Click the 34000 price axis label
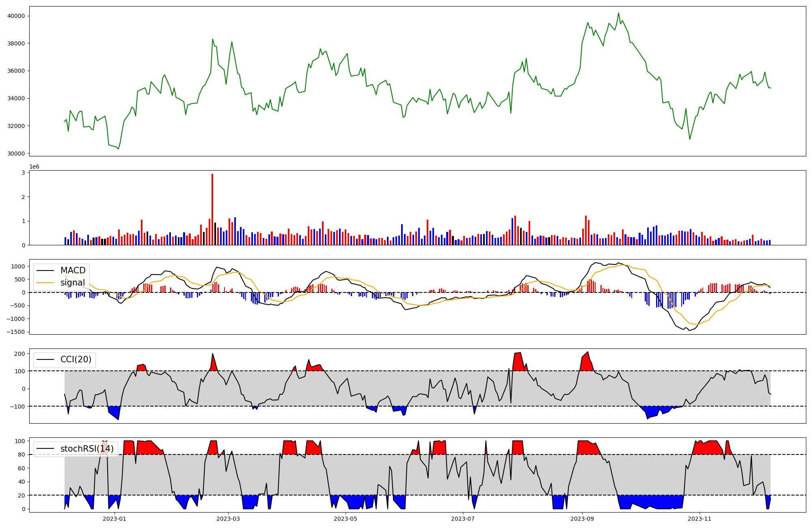The width and height of the screenshot is (812, 528). 16,98
